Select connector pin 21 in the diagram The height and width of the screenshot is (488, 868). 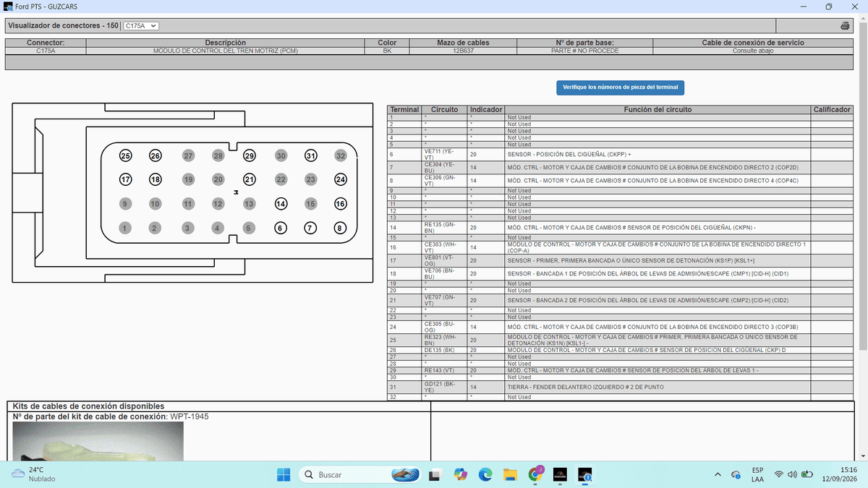click(250, 179)
